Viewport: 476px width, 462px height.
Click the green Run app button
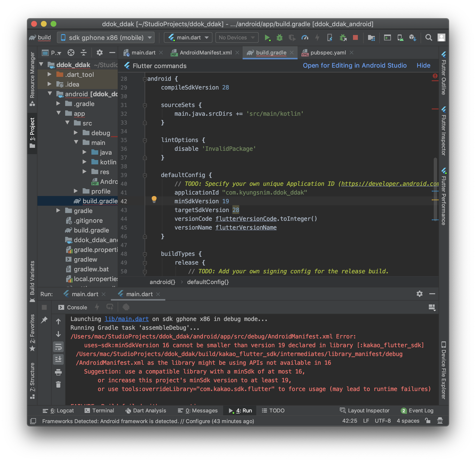point(267,38)
